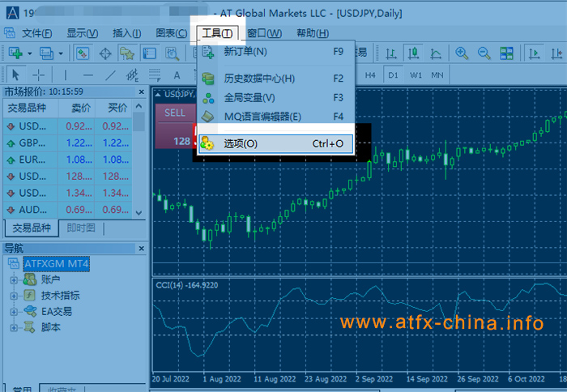This screenshot has width=567, height=392.
Task: Choose 新订单(N) from the tools menu
Action: click(275, 52)
